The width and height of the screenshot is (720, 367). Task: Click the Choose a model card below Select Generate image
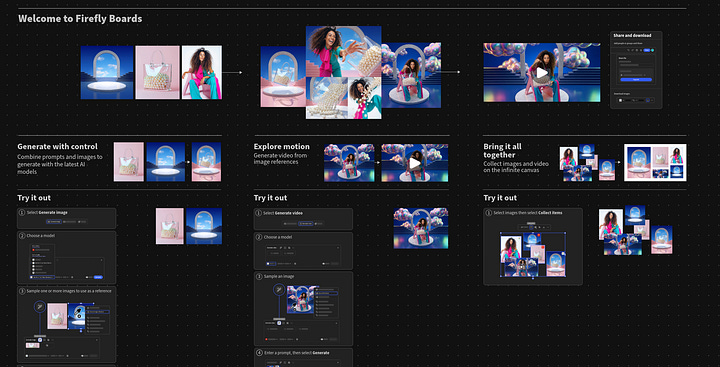67,258
